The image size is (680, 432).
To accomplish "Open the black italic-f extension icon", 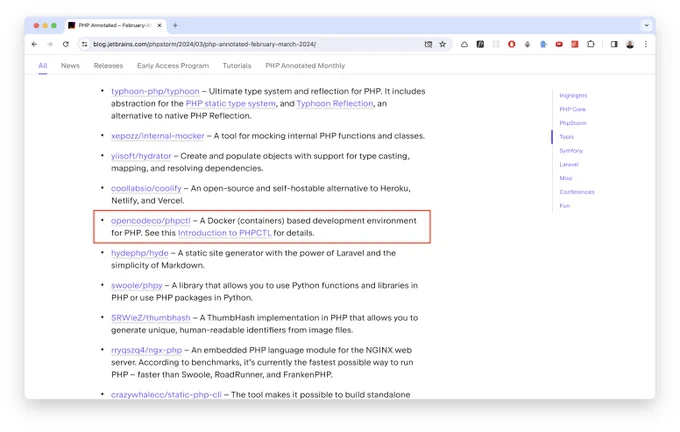I will point(480,44).
